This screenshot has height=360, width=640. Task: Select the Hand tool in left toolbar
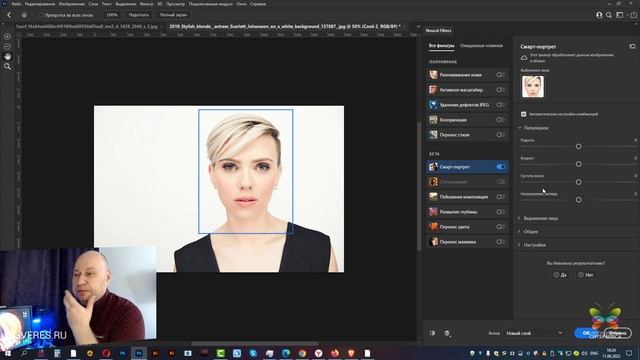7,56
